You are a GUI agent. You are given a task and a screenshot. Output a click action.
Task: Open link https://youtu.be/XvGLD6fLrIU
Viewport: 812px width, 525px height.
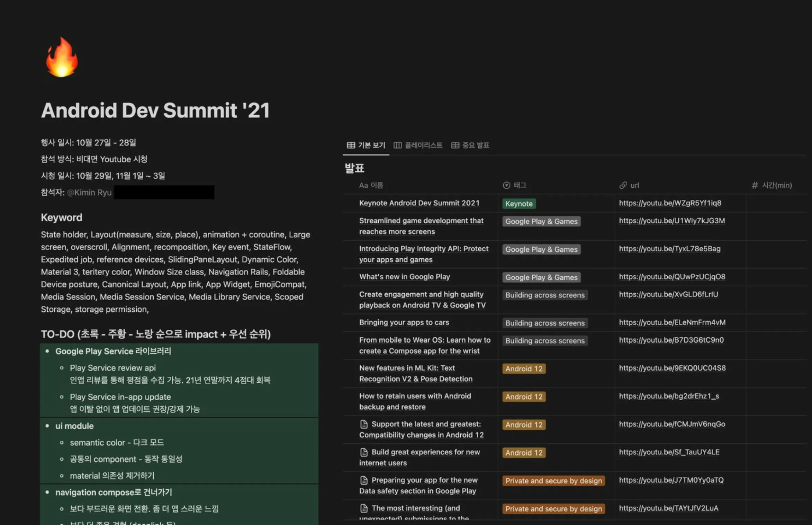click(x=668, y=295)
